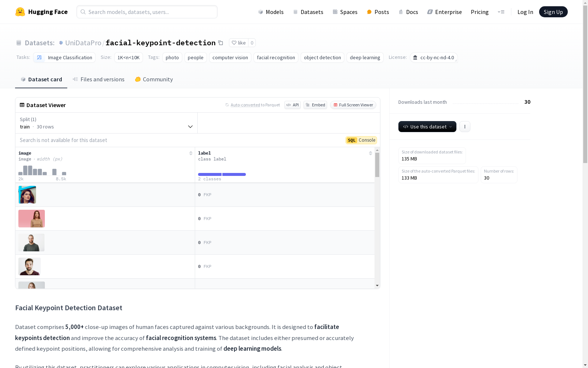Switch to the Community tab
This screenshot has width=588, height=368.
[154, 79]
